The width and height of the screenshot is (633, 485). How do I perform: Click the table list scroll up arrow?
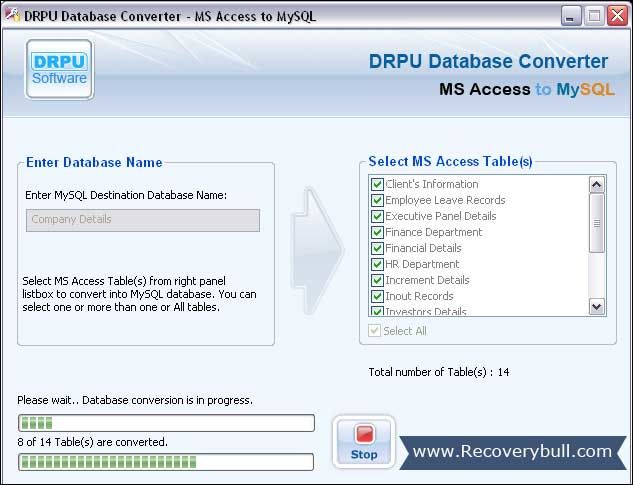597,185
